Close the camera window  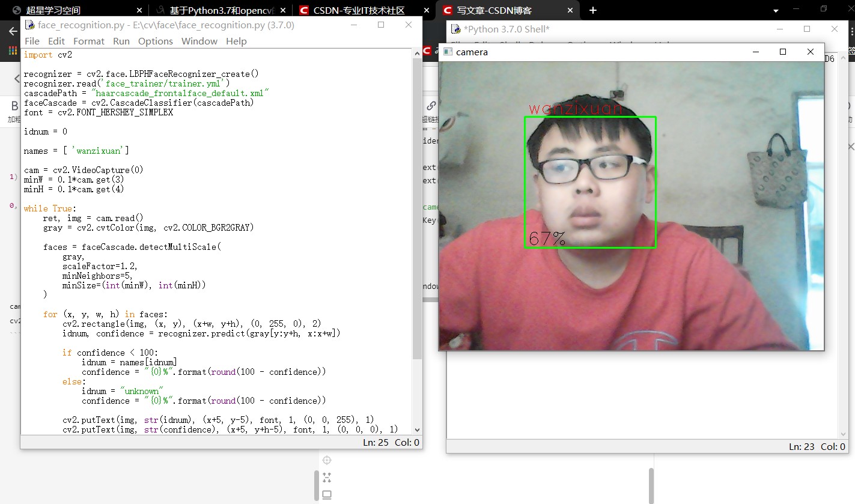click(810, 52)
